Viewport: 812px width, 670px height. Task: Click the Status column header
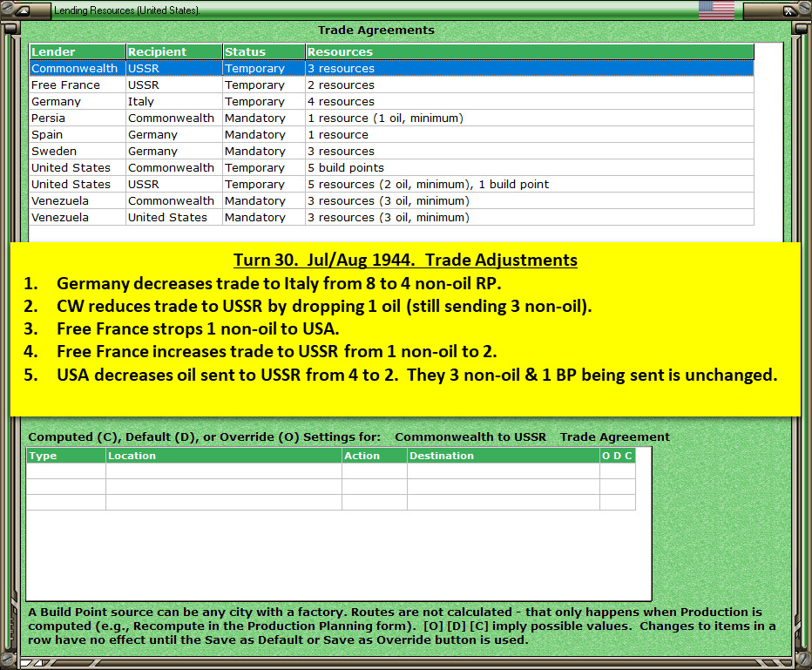[264, 51]
